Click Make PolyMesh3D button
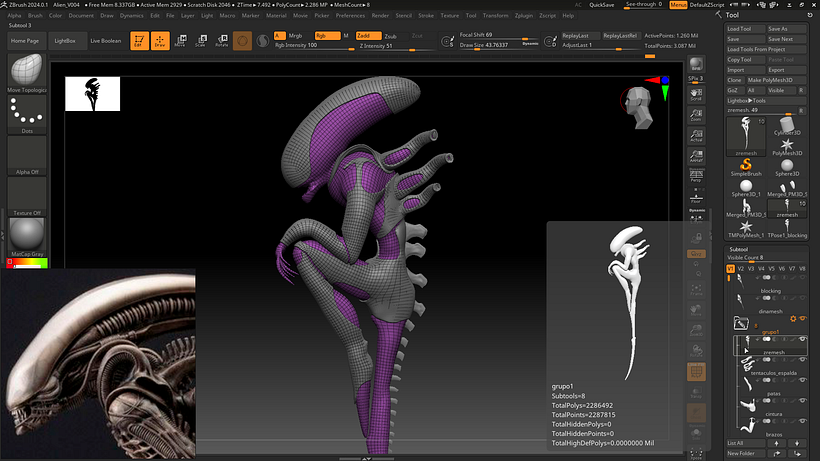Screen dimensions: 820x461 point(776,80)
